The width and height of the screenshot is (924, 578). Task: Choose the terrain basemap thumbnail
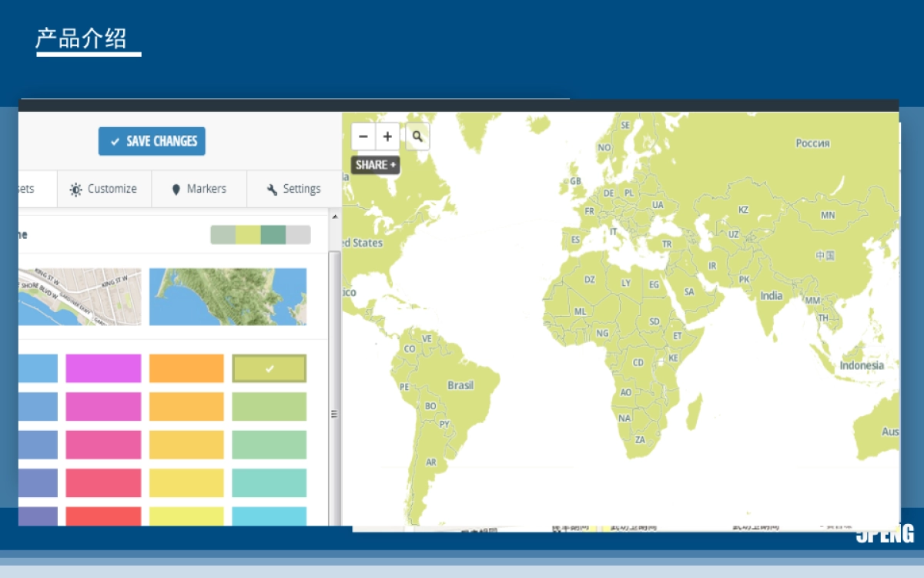(228, 297)
